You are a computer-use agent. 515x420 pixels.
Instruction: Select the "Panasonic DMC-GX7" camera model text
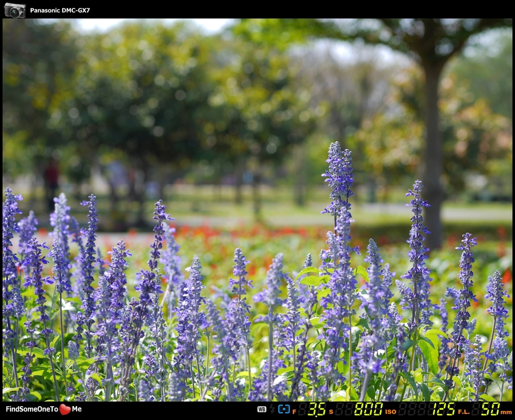pyautogui.click(x=60, y=10)
